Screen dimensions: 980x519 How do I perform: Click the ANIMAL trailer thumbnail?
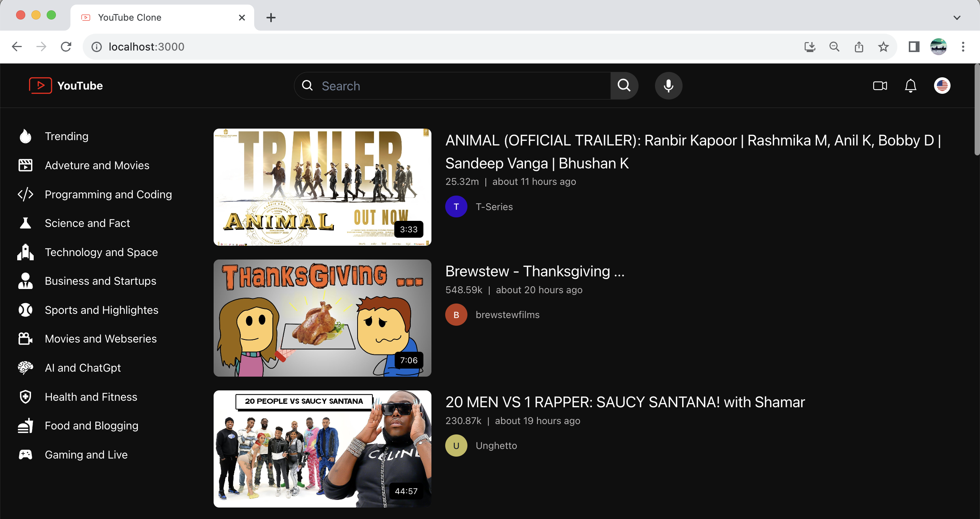tap(322, 187)
